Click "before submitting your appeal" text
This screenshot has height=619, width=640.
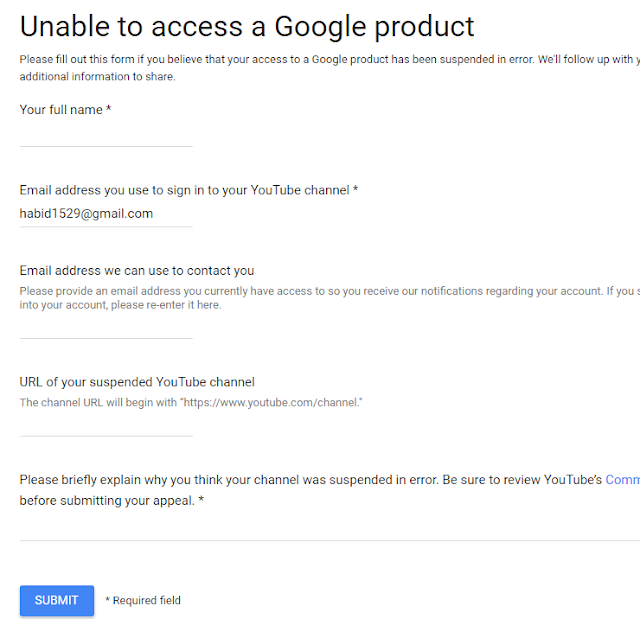click(107, 501)
